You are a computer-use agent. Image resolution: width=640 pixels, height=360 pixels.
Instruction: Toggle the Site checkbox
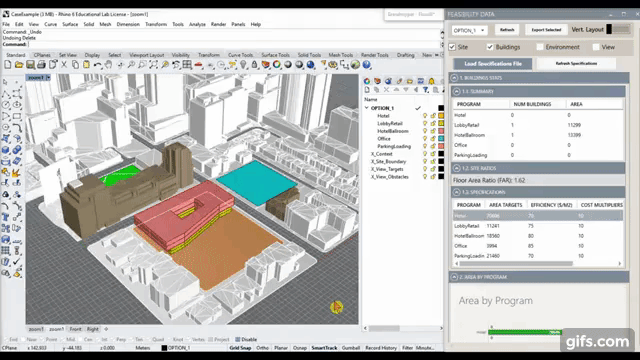(452, 47)
